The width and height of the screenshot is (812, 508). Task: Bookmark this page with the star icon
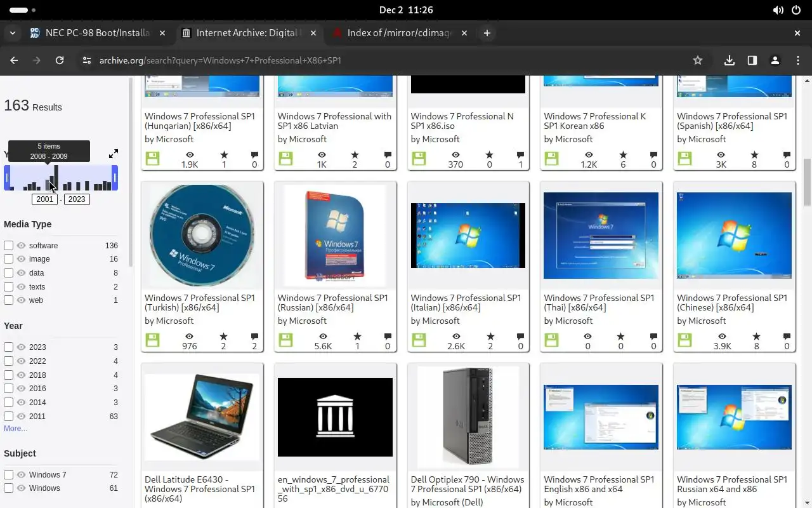698,60
